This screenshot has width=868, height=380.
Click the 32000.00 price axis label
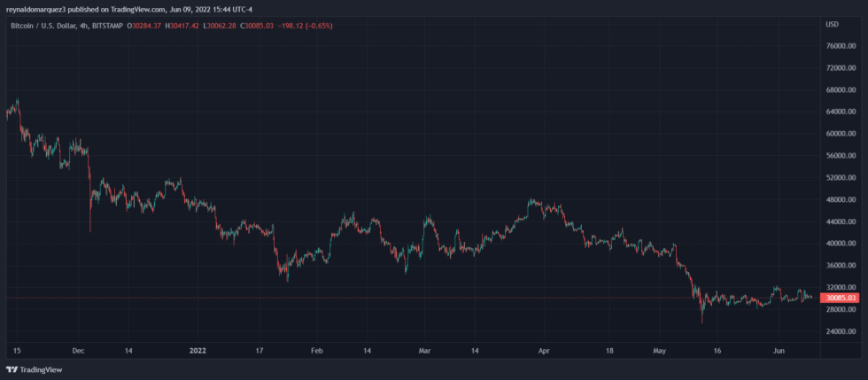pyautogui.click(x=840, y=288)
